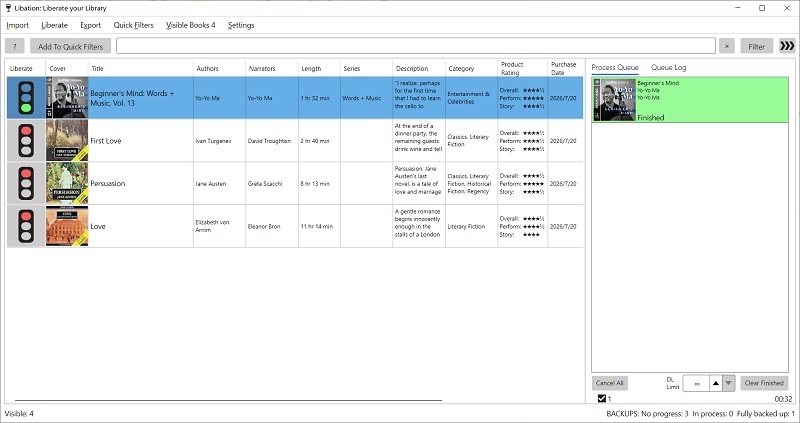Decrease DL Limit with down arrow

tap(729, 383)
